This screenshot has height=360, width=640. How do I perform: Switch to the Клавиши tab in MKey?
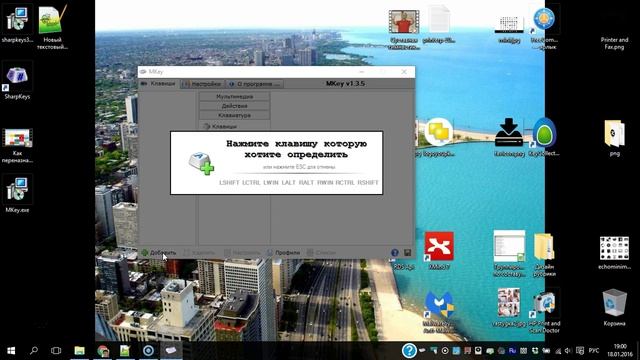click(158, 84)
